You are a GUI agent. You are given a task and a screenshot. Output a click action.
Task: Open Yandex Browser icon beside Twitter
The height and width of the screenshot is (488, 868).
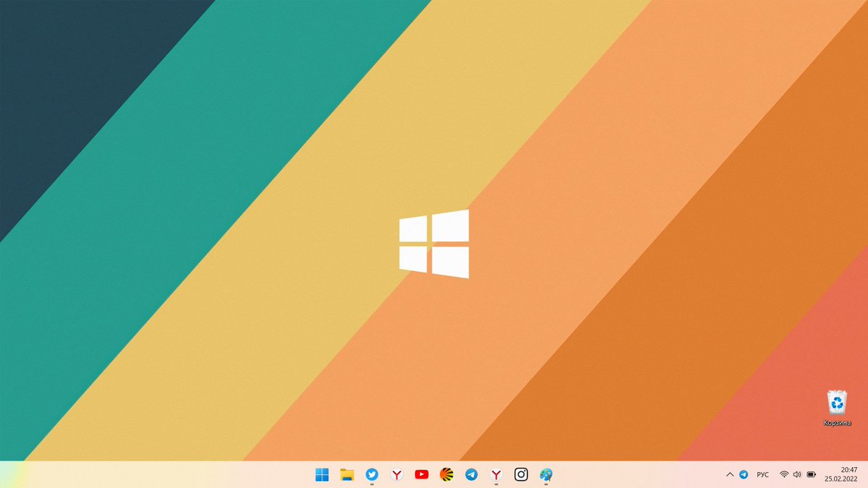[397, 475]
